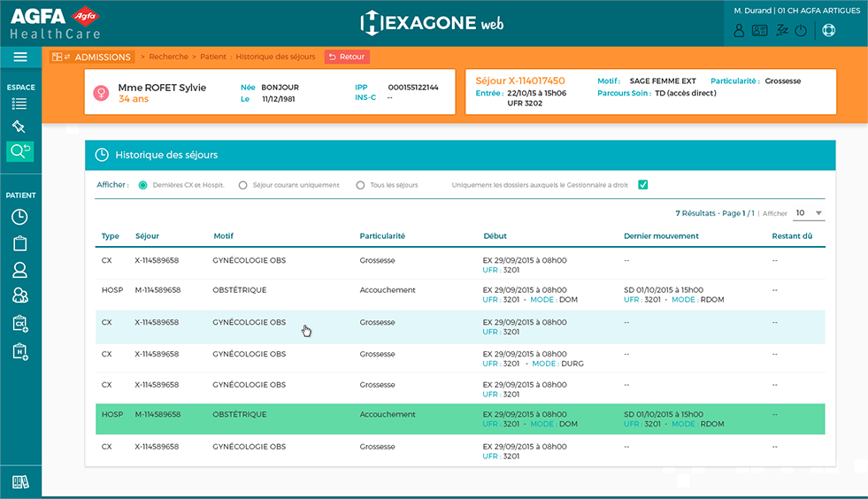Click the CX row with MODE DURG
Viewport: 868px width, 499px height.
click(x=460, y=358)
